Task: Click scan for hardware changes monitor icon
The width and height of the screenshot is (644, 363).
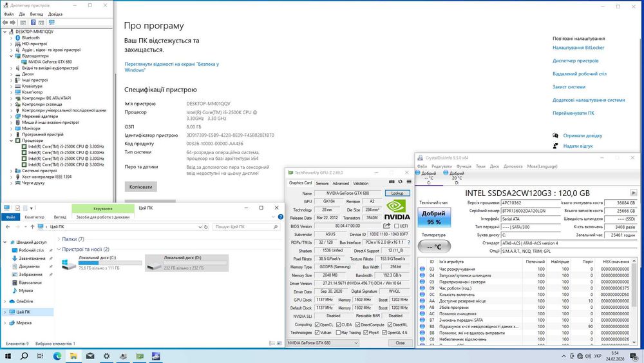Action: 52,23
